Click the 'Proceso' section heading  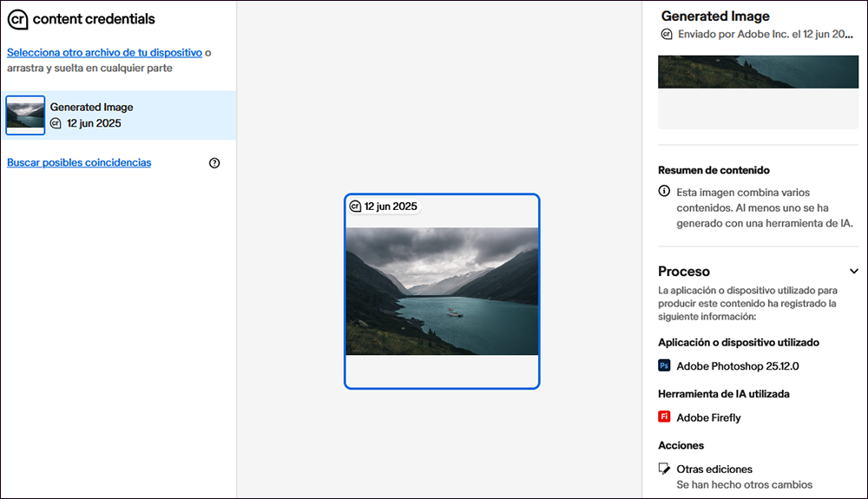click(x=684, y=272)
